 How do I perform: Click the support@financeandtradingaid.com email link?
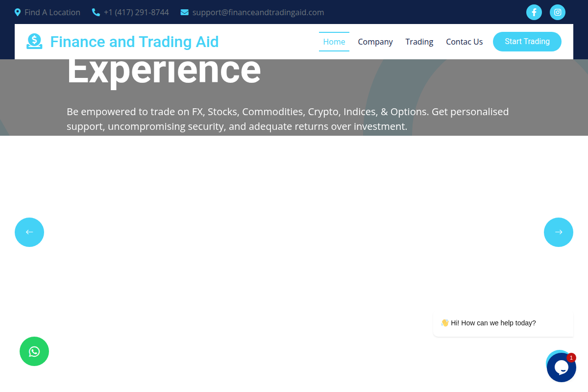pos(258,12)
